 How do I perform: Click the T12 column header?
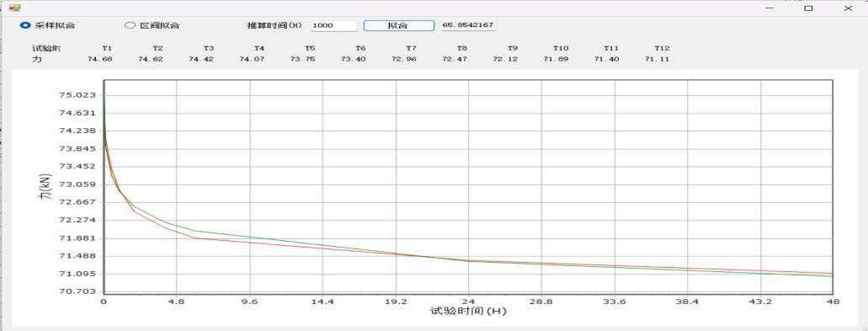click(x=662, y=48)
